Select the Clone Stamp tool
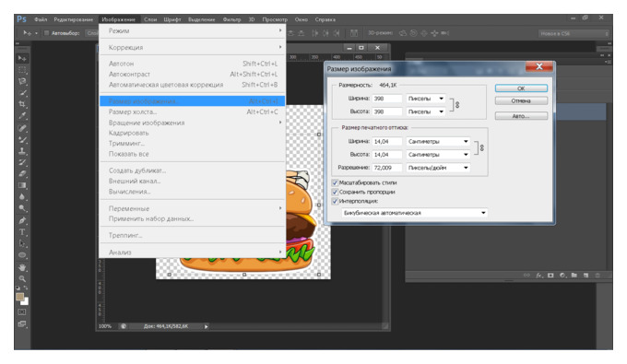 pos(22,151)
